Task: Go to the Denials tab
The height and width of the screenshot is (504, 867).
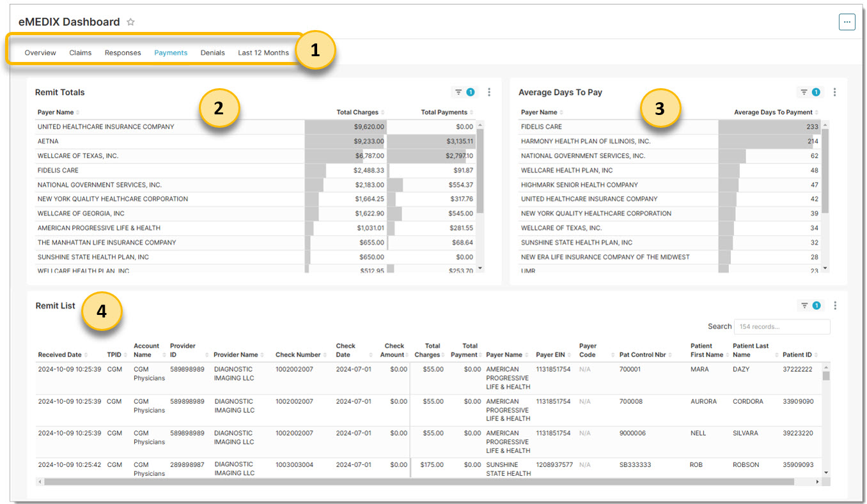Action: tap(213, 53)
